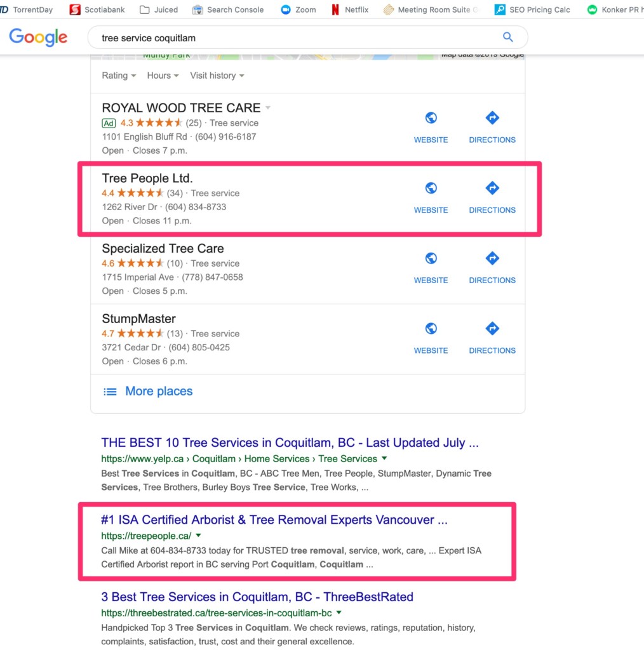Image resolution: width=644 pixels, height=650 pixels.
Task: Open the Juiced bookmarks folder
Action: pos(159,10)
